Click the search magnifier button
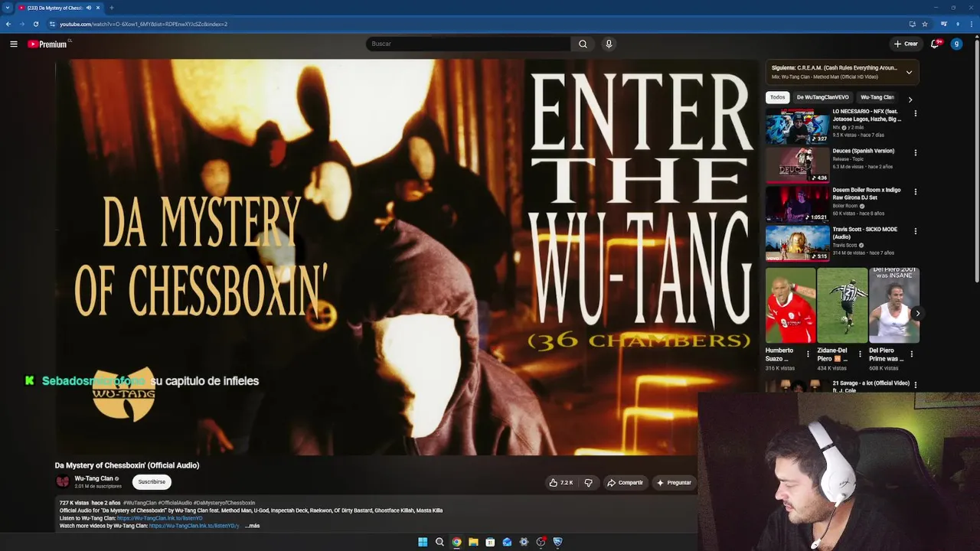 [x=583, y=44]
